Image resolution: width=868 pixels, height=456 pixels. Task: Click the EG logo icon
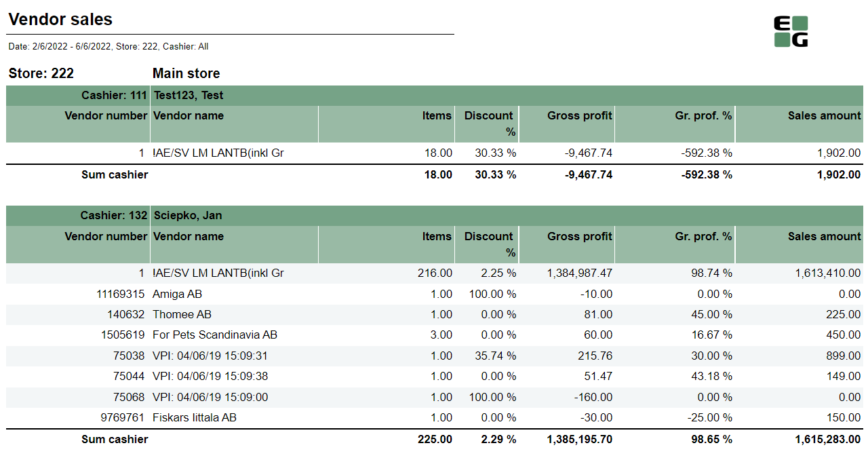(791, 32)
